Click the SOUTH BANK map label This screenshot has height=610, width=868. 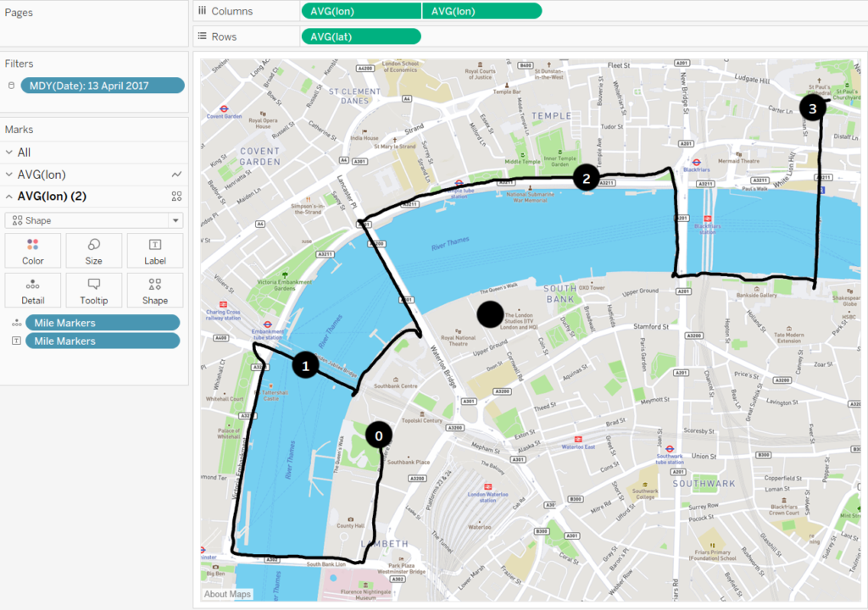tap(559, 293)
